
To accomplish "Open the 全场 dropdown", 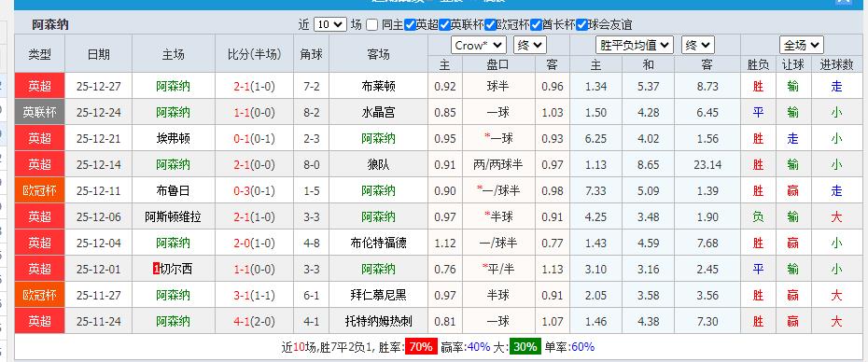I will pos(801,45).
